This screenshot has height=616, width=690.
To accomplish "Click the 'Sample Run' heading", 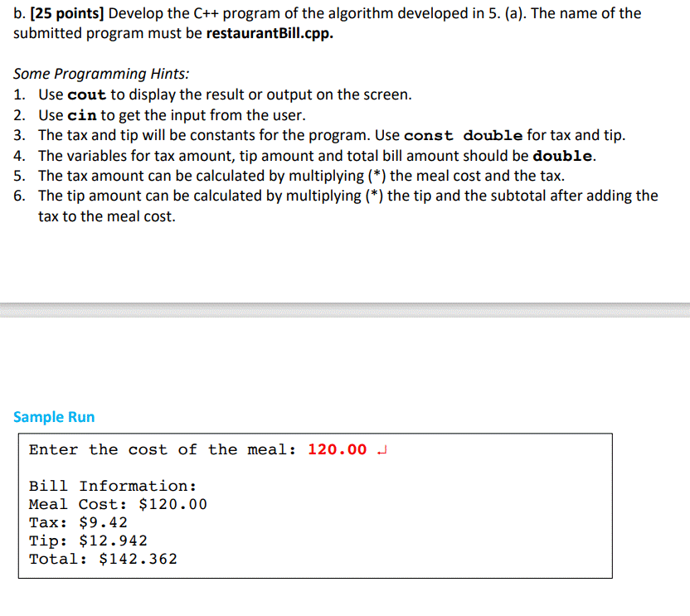I will coord(54,417).
